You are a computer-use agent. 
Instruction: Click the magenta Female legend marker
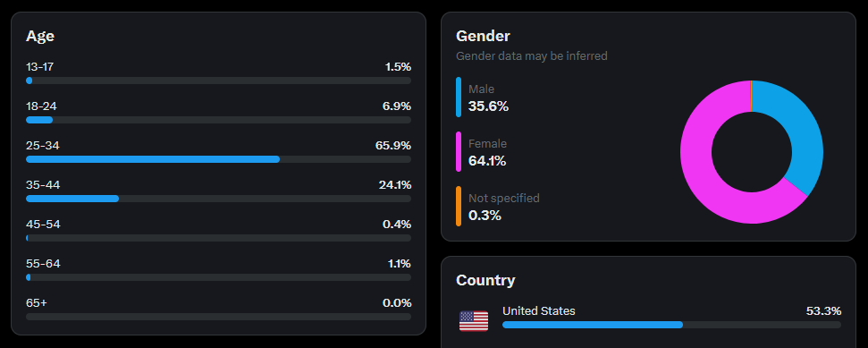[x=459, y=152]
